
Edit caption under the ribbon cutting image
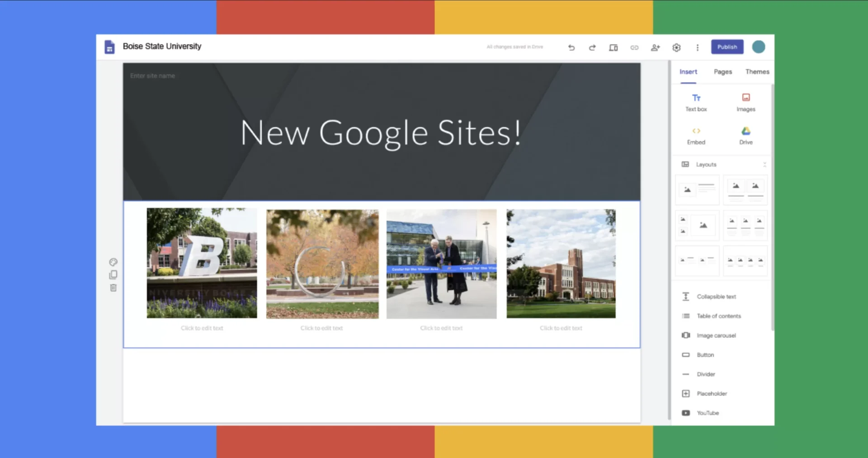point(442,328)
